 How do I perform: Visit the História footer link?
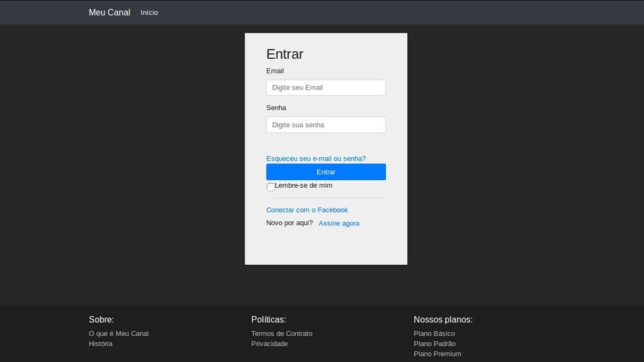101,344
